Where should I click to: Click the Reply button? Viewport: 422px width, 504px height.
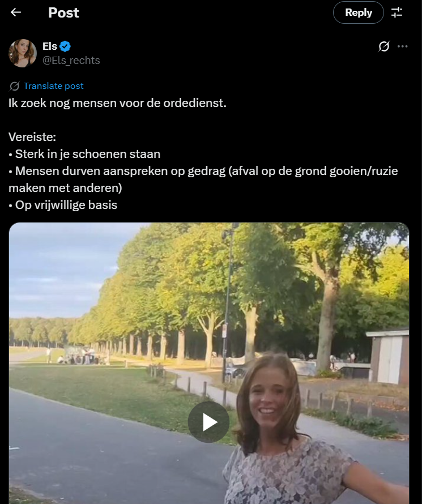pyautogui.click(x=359, y=12)
